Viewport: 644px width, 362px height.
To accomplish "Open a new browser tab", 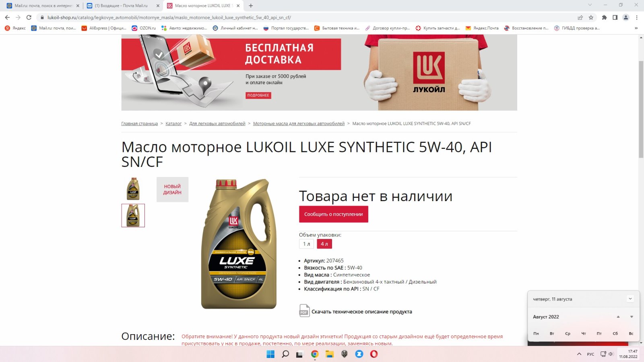I will 251,6.
